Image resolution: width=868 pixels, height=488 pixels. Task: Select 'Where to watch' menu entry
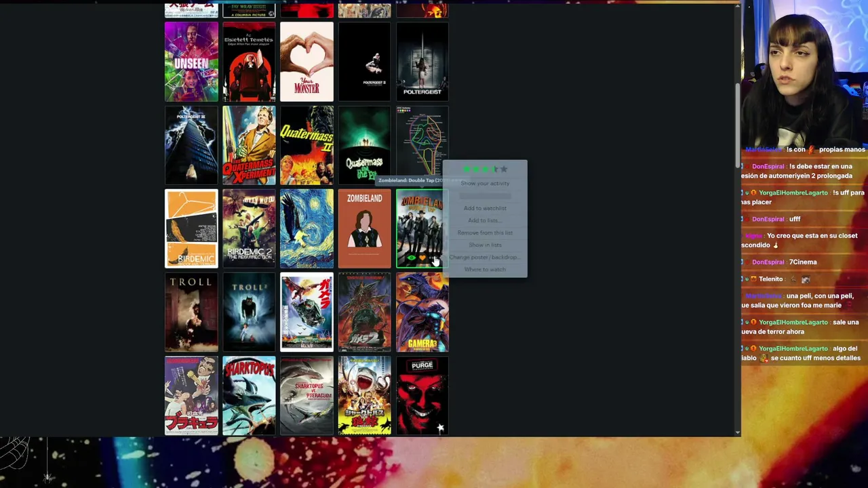coord(485,269)
